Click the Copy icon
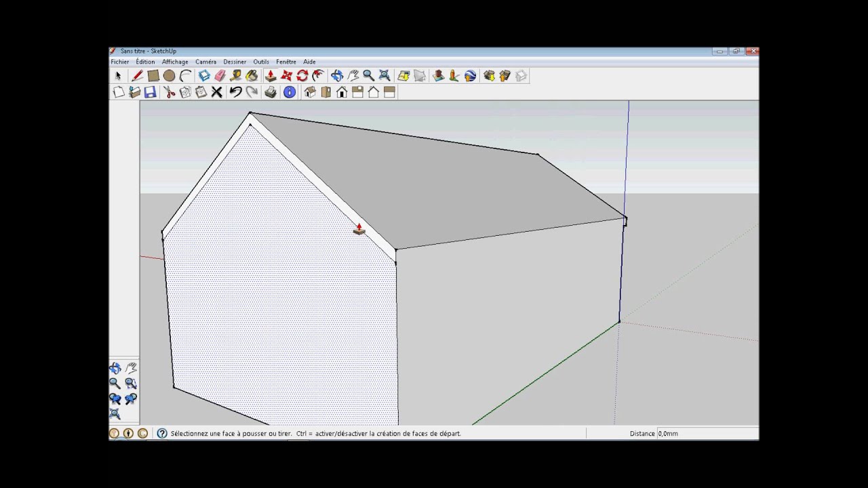This screenshot has height=488, width=868. [185, 92]
